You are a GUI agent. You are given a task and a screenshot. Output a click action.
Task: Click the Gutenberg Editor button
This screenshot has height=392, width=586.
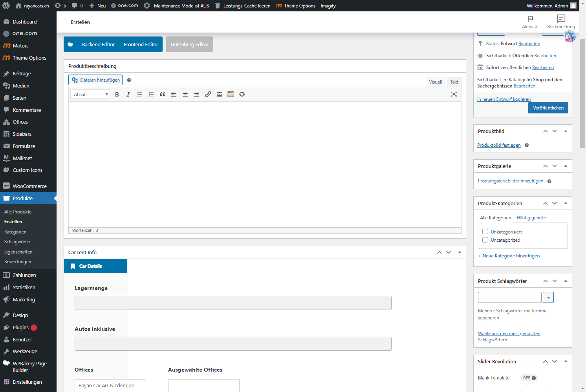click(189, 44)
